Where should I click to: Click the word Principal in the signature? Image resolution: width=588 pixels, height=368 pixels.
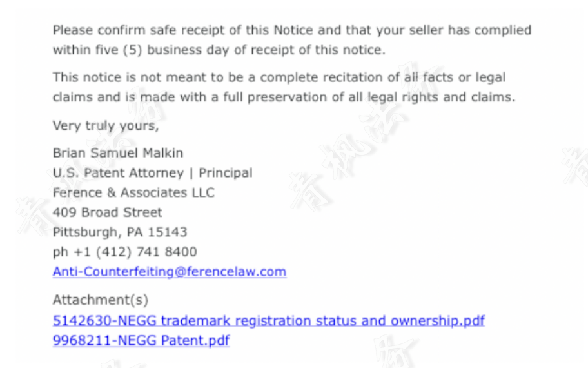click(225, 173)
